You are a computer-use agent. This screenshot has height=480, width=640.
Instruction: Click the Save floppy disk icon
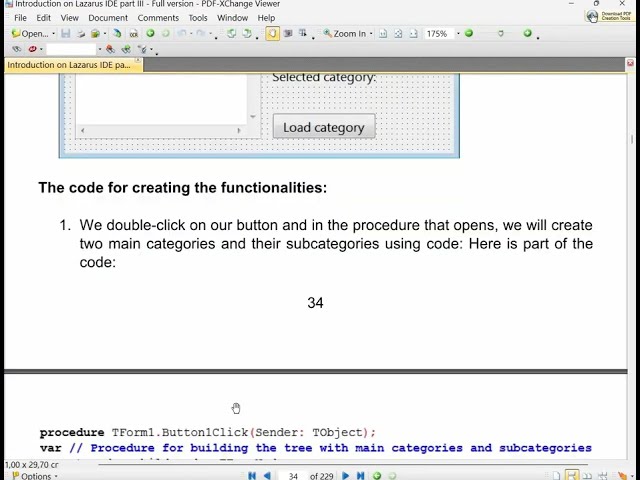click(65, 33)
